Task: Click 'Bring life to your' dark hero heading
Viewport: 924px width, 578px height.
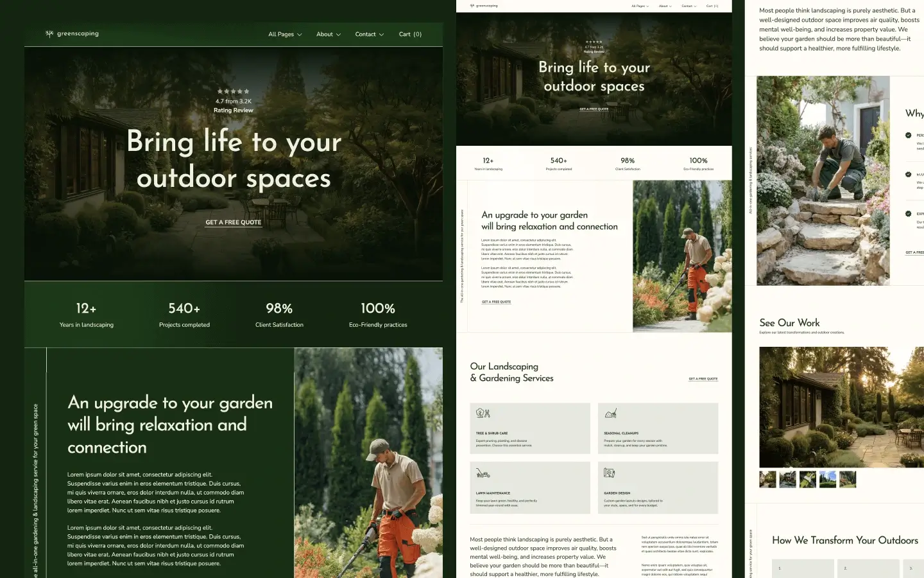Action: 234,142
